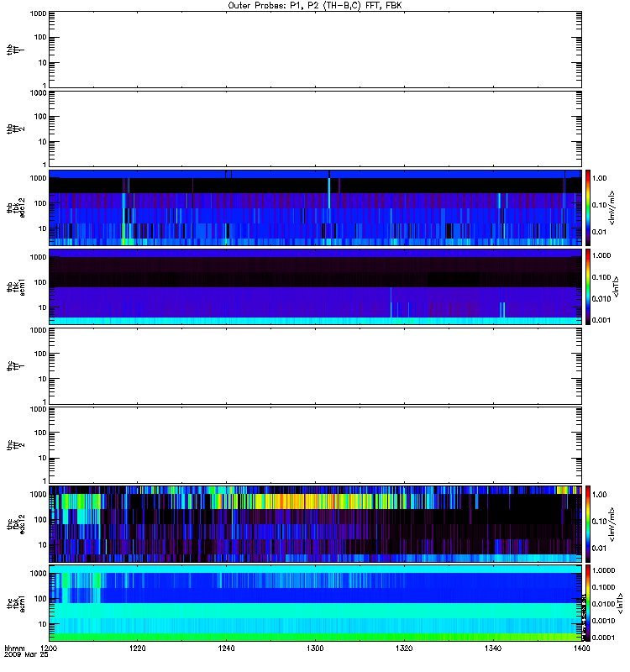This screenshot has width=630, height=672.
Task: Click the 1220 time tick label
Action: pyautogui.click(x=137, y=648)
